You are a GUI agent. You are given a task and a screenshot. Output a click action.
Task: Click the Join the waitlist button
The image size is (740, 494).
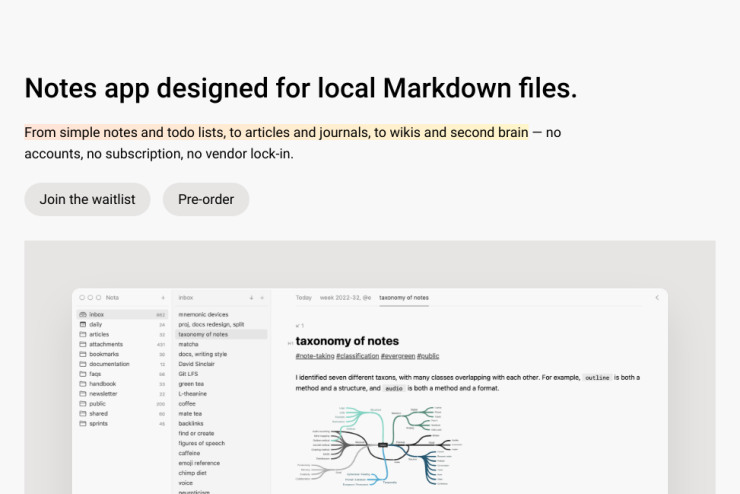(87, 200)
